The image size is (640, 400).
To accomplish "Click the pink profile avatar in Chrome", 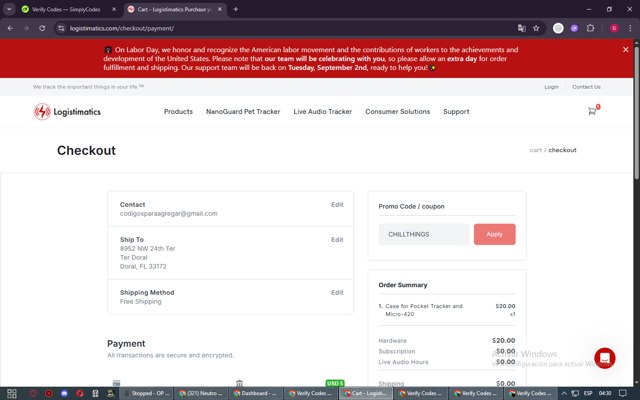I will pos(614,28).
